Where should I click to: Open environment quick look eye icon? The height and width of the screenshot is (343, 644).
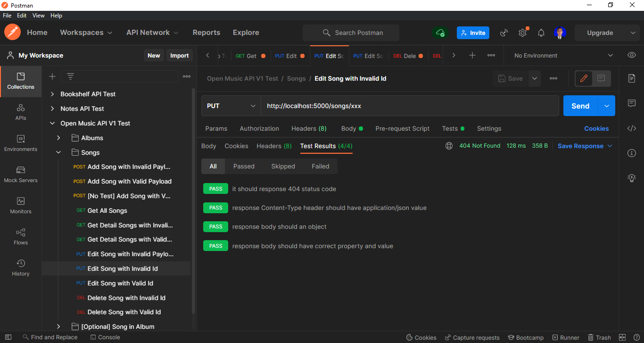(x=632, y=55)
